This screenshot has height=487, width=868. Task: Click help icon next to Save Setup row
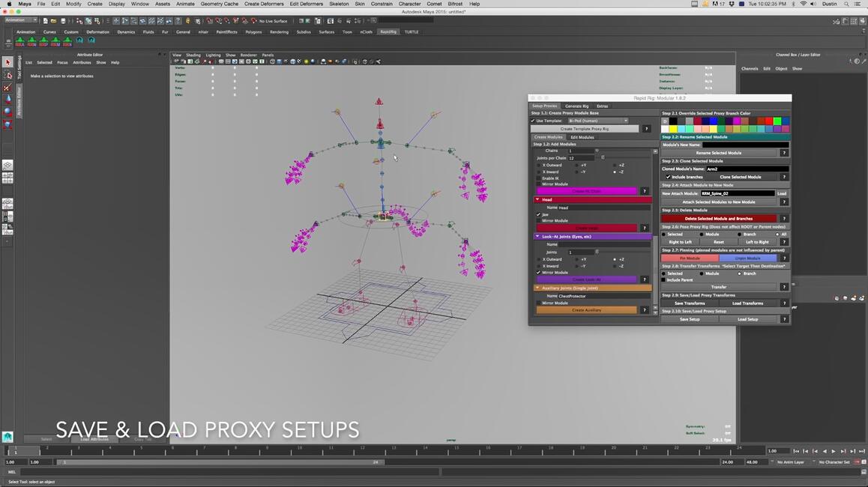click(x=784, y=319)
